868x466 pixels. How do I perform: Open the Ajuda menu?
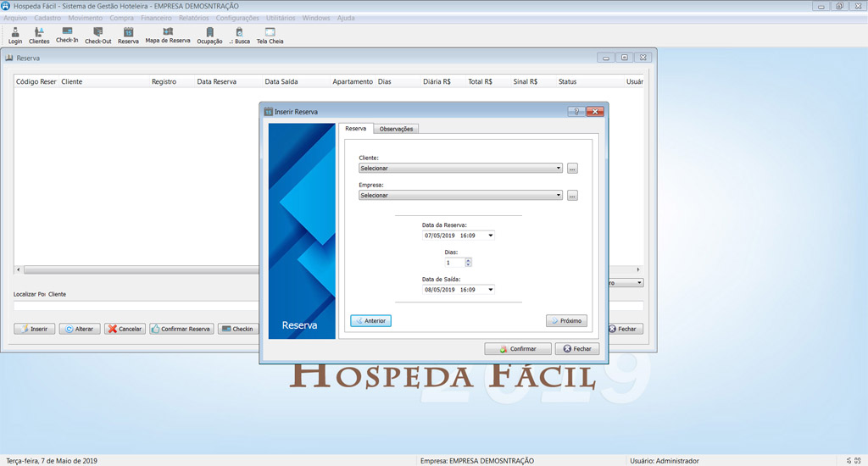click(346, 18)
